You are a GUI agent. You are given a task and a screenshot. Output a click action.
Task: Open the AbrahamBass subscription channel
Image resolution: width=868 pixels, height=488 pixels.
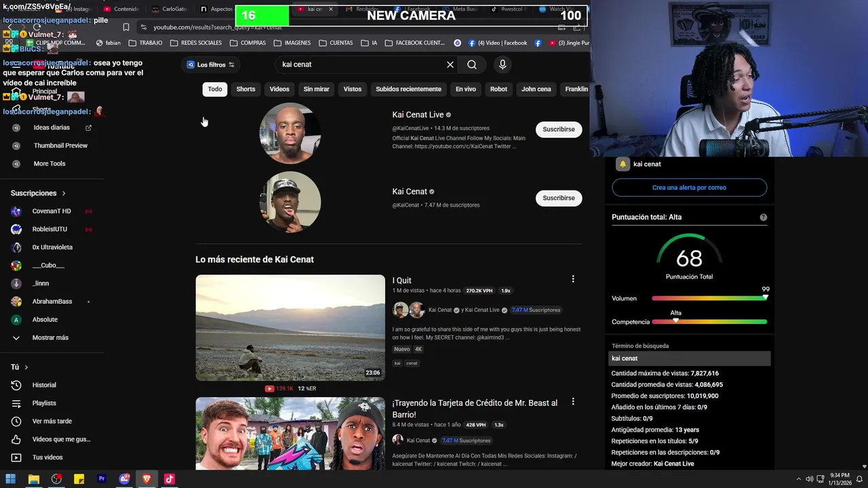click(x=52, y=302)
